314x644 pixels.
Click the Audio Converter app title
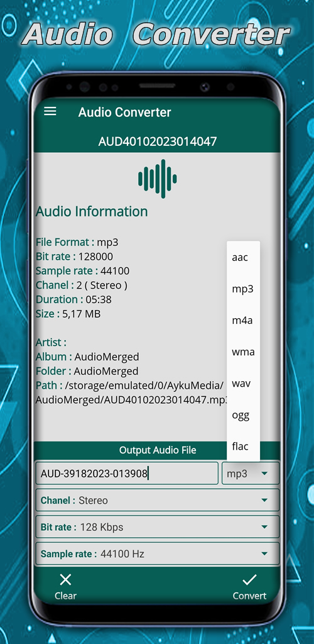(124, 112)
